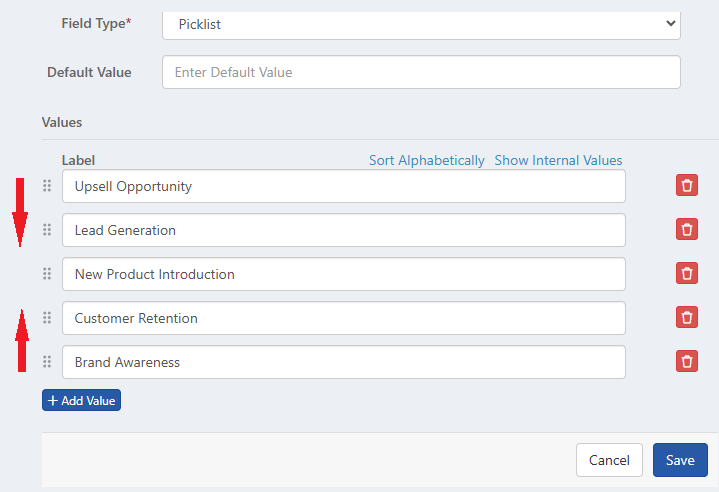
Task: Show Internal Values for the picklist
Action: click(558, 160)
